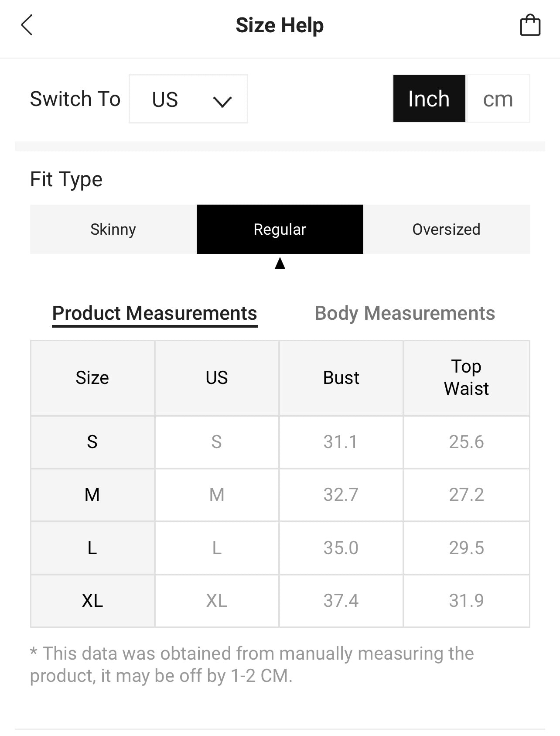Tap the back arrow icon
Image resolution: width=560 pixels, height=736 pixels.
click(27, 25)
